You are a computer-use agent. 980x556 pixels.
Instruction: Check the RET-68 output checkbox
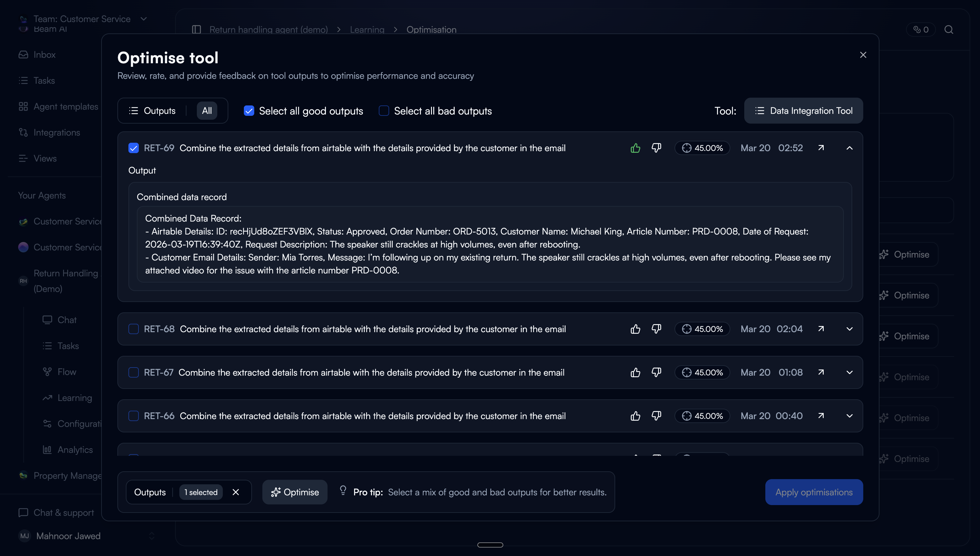[x=133, y=329]
